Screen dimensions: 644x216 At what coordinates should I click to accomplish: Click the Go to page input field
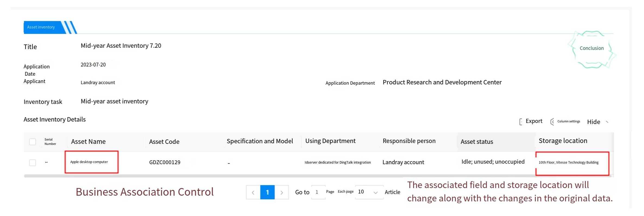(x=318, y=192)
